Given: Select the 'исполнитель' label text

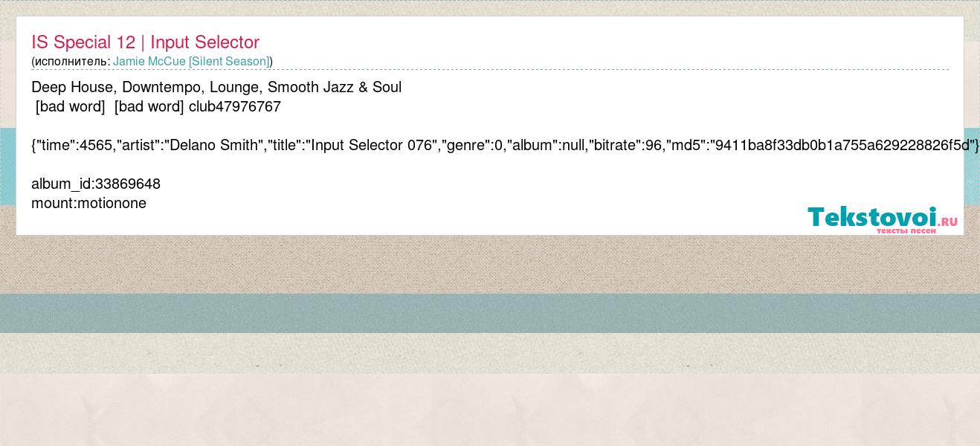Looking at the screenshot, I should (71, 62).
